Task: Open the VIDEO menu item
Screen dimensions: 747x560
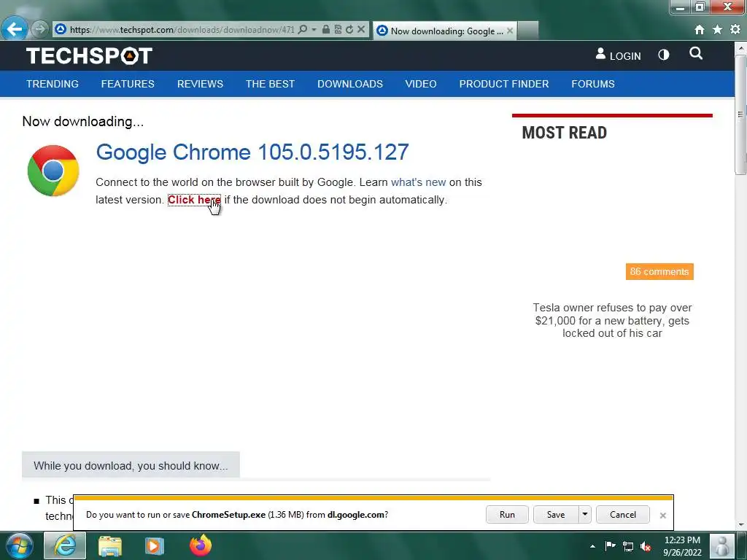Action: 421,84
